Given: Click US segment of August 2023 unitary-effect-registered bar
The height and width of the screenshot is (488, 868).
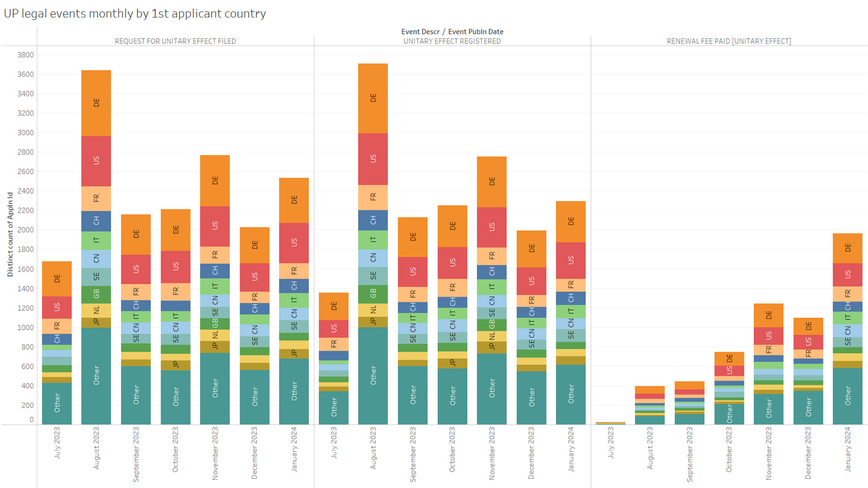Looking at the screenshot, I should pyautogui.click(x=373, y=159).
